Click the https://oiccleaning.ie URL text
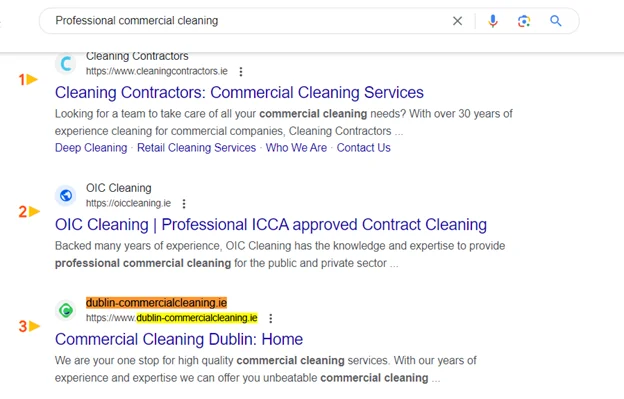Image resolution: width=624 pixels, height=399 pixels. 128,203
